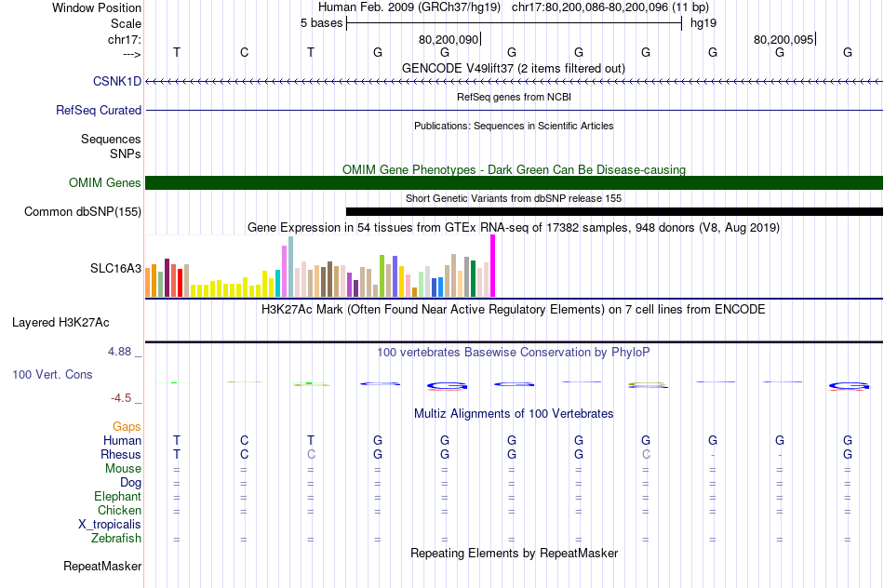This screenshot has width=884, height=588.
Task: Open the OMIM Genes track label
Action: (105, 182)
